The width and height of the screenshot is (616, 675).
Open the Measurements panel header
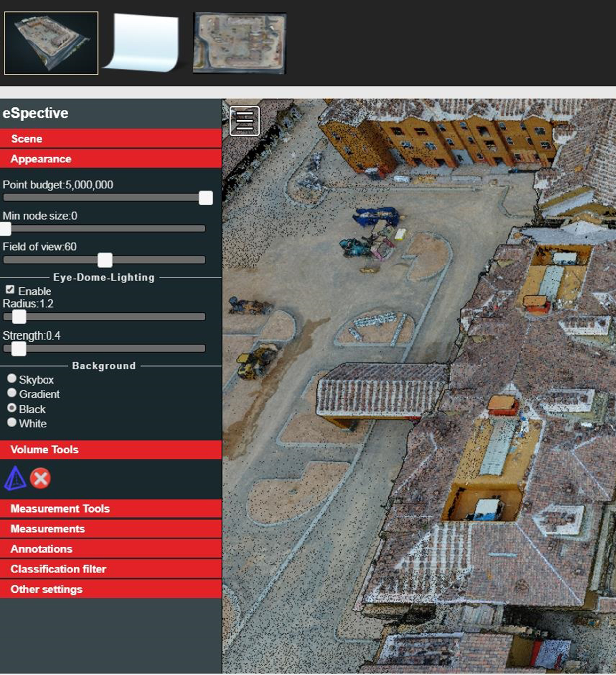[x=110, y=529]
